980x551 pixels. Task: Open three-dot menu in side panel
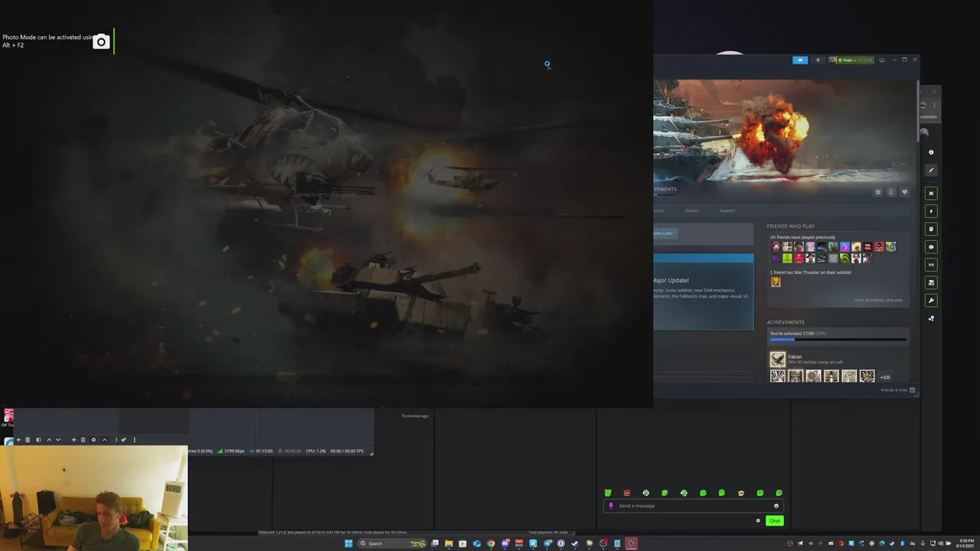934,105
